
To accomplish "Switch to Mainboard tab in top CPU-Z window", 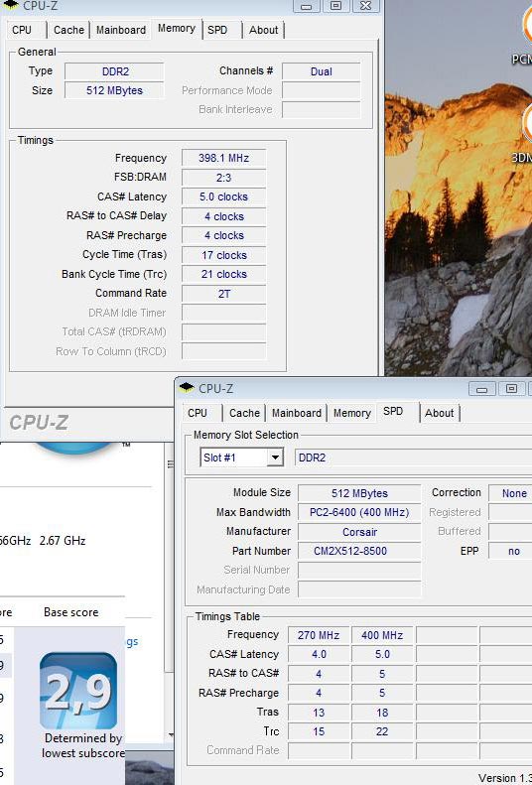I will [121, 30].
